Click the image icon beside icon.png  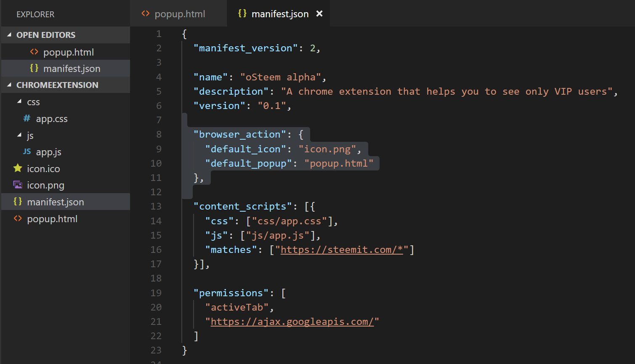pos(18,185)
